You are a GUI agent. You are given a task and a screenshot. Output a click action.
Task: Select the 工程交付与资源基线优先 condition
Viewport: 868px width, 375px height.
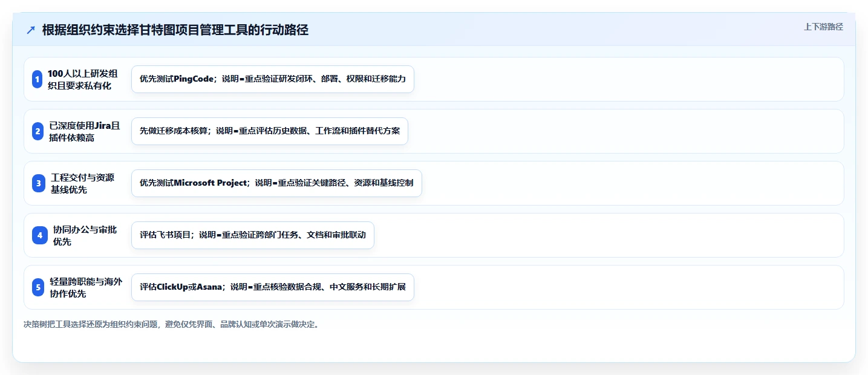(x=83, y=183)
